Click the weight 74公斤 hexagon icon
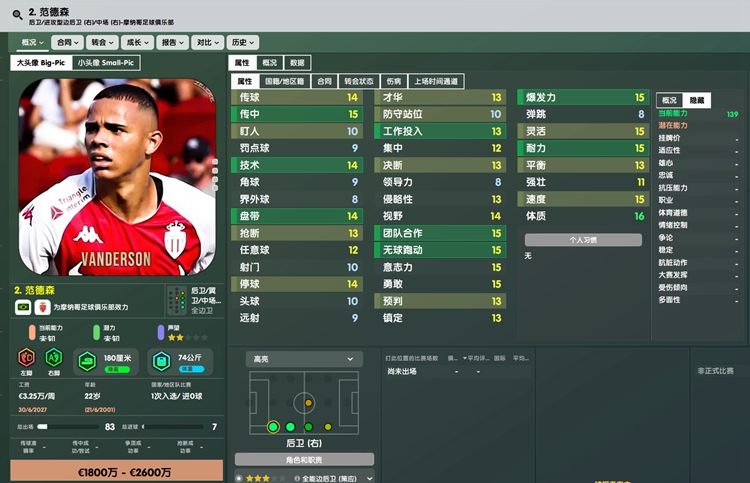The image size is (750, 483). click(162, 361)
